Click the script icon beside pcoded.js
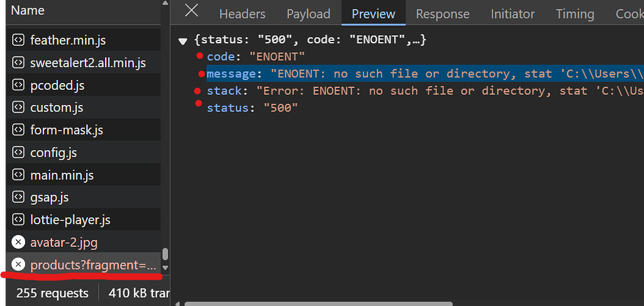The height and width of the screenshot is (306, 644). click(18, 85)
